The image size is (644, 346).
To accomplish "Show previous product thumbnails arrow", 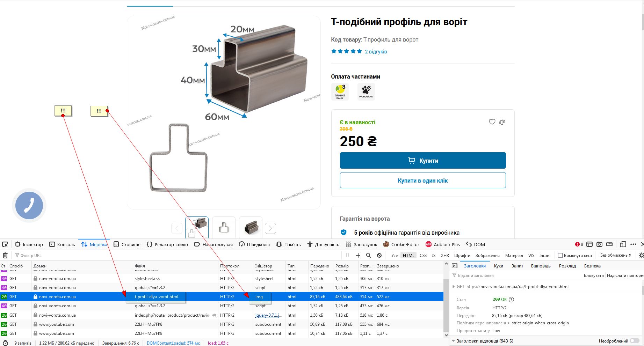I will (x=177, y=228).
